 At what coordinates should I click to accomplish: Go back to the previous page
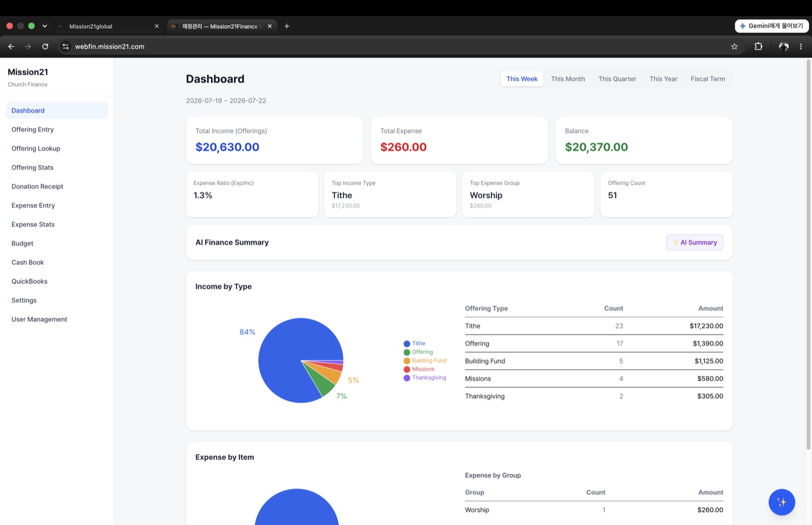pos(11,47)
